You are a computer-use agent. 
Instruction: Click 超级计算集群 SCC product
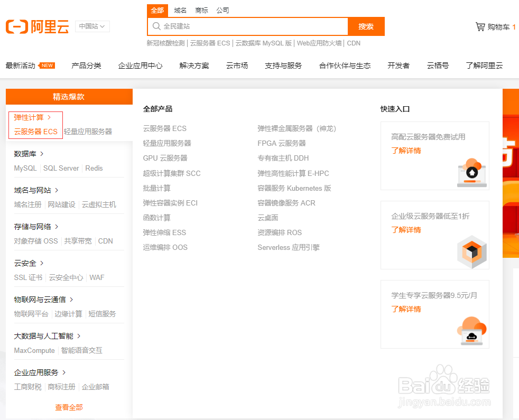pyautogui.click(x=171, y=173)
